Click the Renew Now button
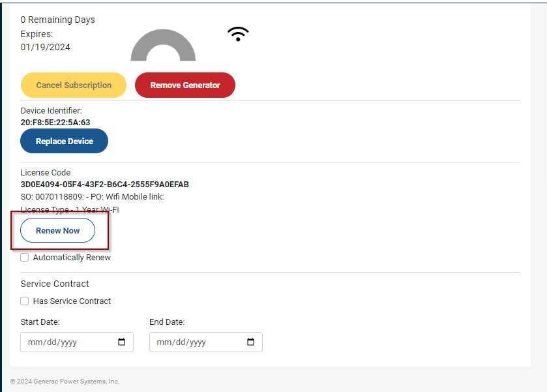The image size is (547, 392). [57, 230]
